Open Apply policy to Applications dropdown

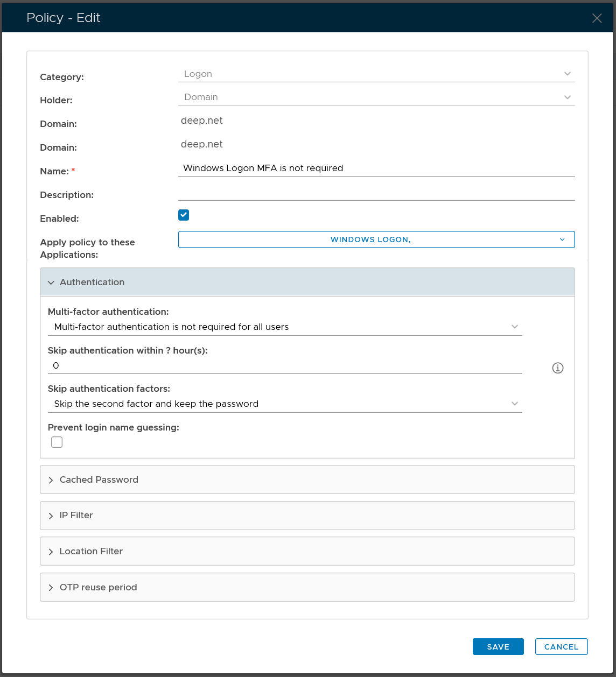(376, 239)
